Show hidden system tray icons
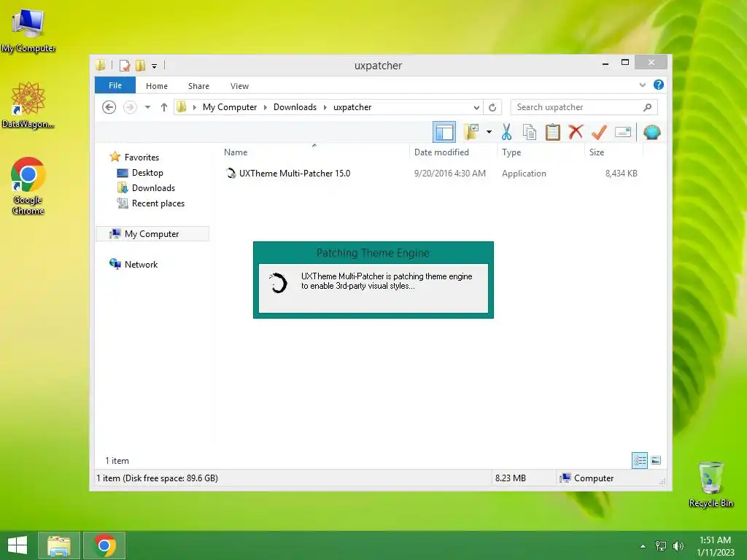Viewport: 747px width, 560px height. pyautogui.click(x=643, y=546)
